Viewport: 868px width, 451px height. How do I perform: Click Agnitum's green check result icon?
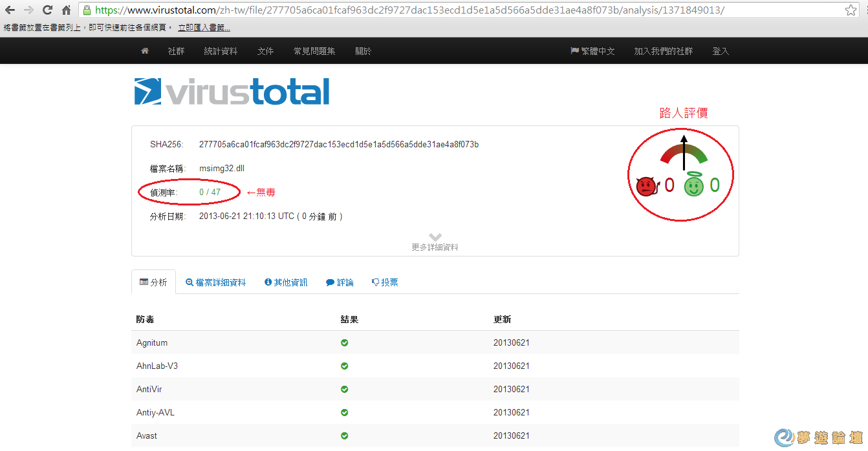click(x=344, y=342)
